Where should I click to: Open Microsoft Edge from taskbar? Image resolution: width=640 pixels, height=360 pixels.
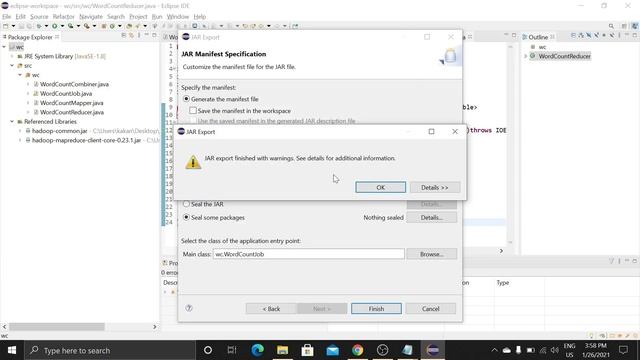tap(257, 350)
